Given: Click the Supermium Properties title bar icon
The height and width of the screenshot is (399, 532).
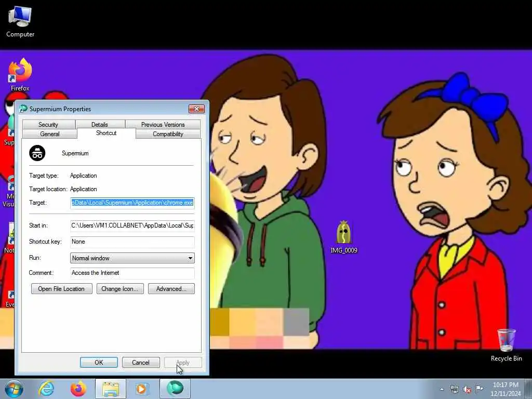Looking at the screenshot, I should (x=23, y=109).
